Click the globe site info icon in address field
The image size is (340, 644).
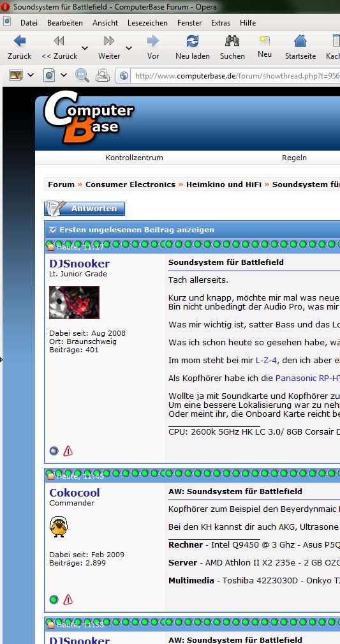click(x=124, y=75)
